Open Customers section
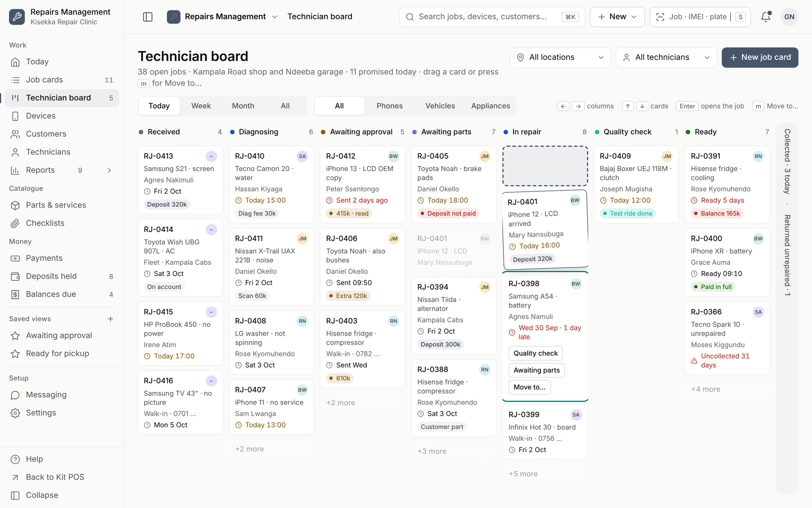The width and height of the screenshot is (812, 508). click(x=62, y=134)
